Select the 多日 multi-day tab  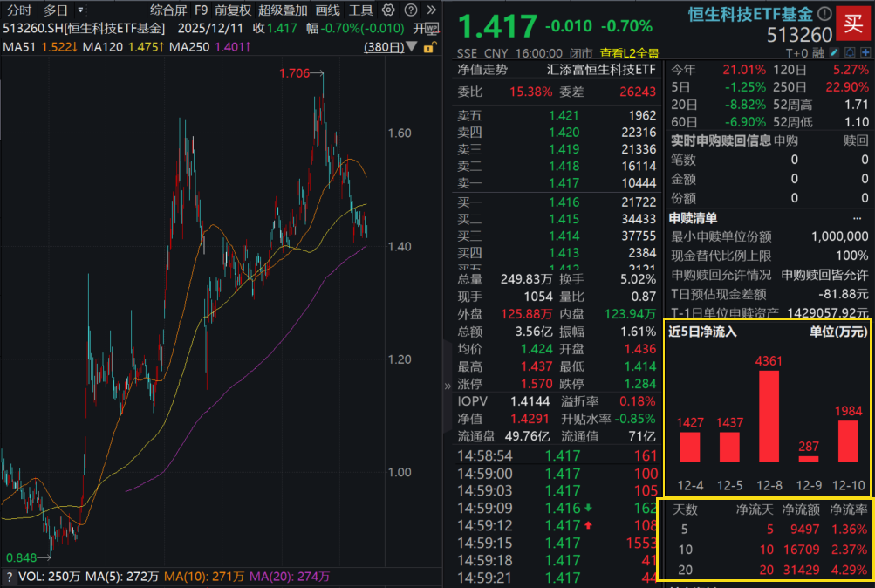56,10
